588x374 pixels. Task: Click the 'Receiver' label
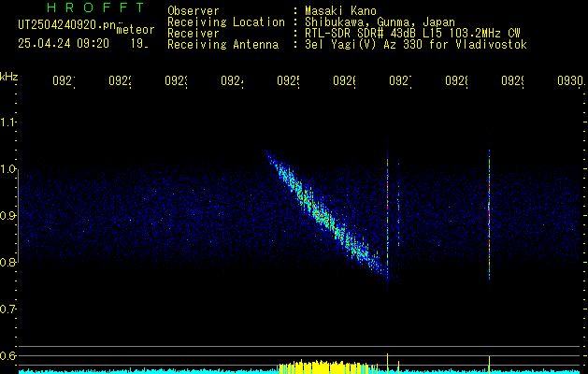pyautogui.click(x=194, y=34)
